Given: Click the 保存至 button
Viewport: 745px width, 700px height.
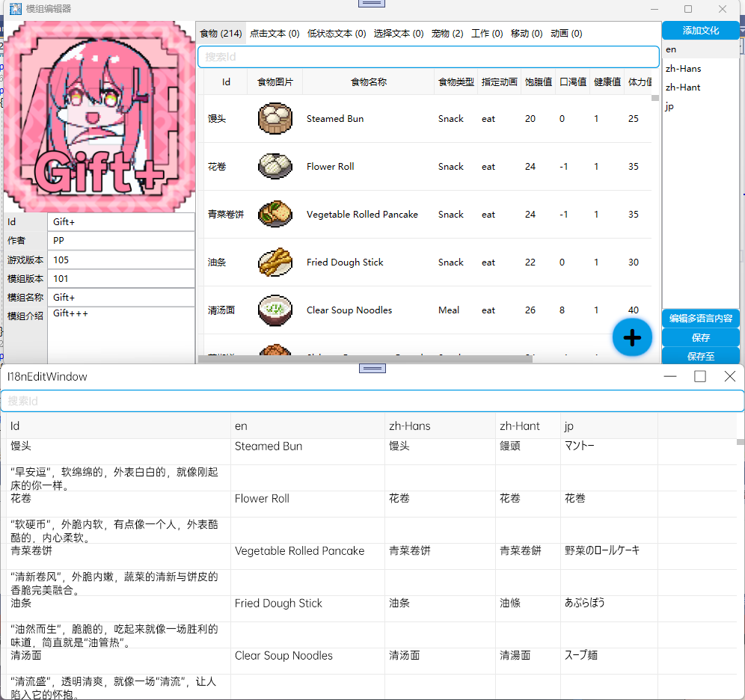Looking at the screenshot, I should coord(700,355).
